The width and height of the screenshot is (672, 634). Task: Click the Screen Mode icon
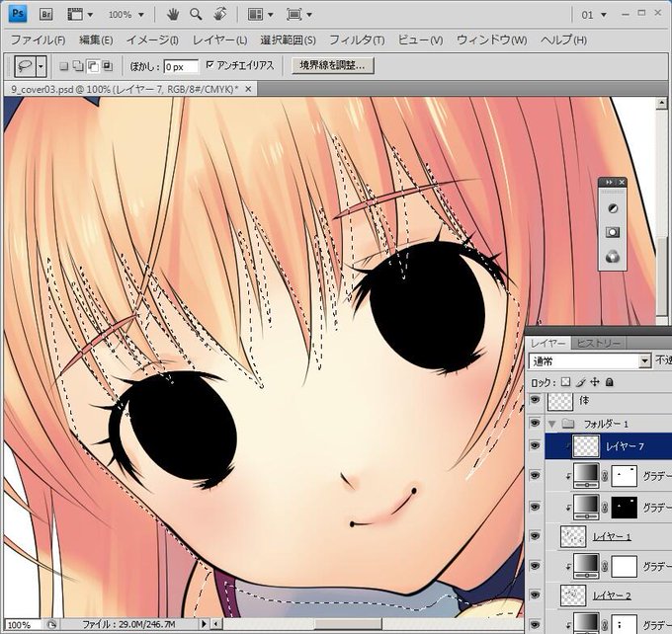(x=294, y=15)
